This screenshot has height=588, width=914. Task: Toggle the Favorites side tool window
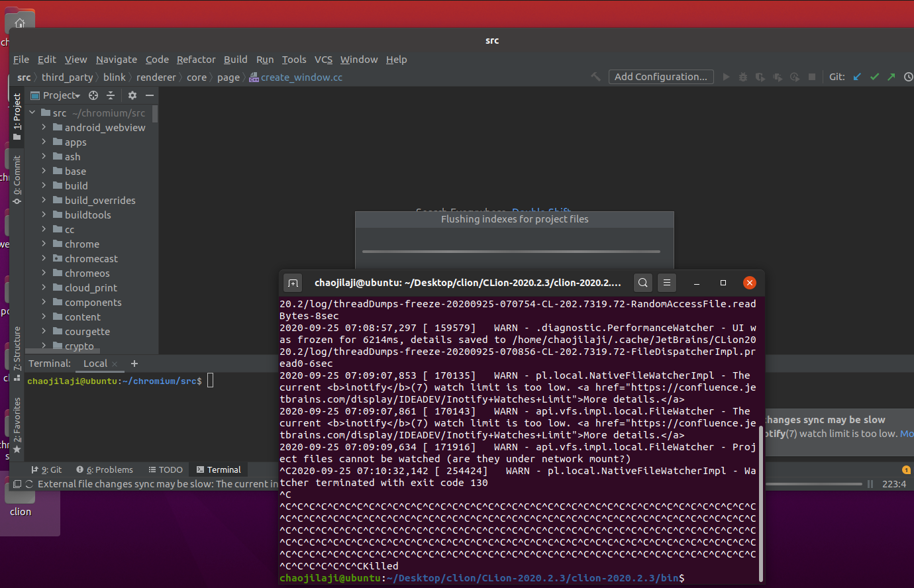(x=17, y=425)
